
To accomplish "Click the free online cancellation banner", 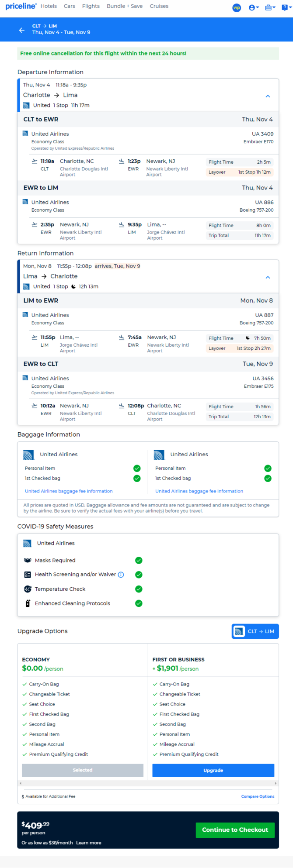I will pos(148,53).
